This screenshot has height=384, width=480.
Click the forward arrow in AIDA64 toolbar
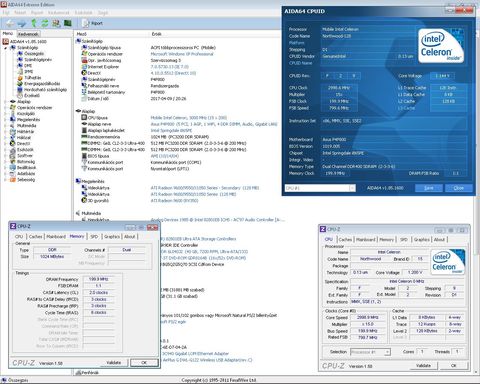[x=22, y=23]
